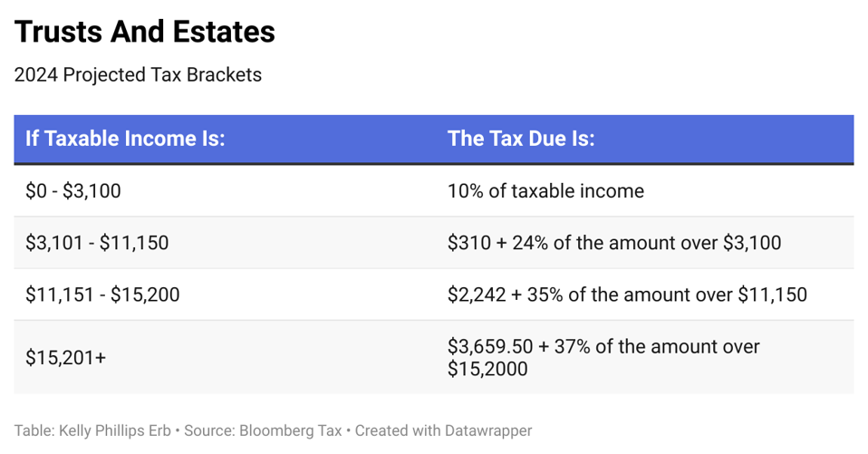Click the '$0 - $3,100' income range cell
The image size is (868, 454).
73,191
